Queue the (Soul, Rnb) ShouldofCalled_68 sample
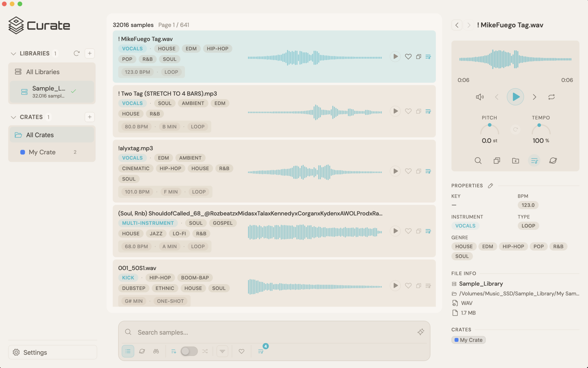 coord(428,231)
